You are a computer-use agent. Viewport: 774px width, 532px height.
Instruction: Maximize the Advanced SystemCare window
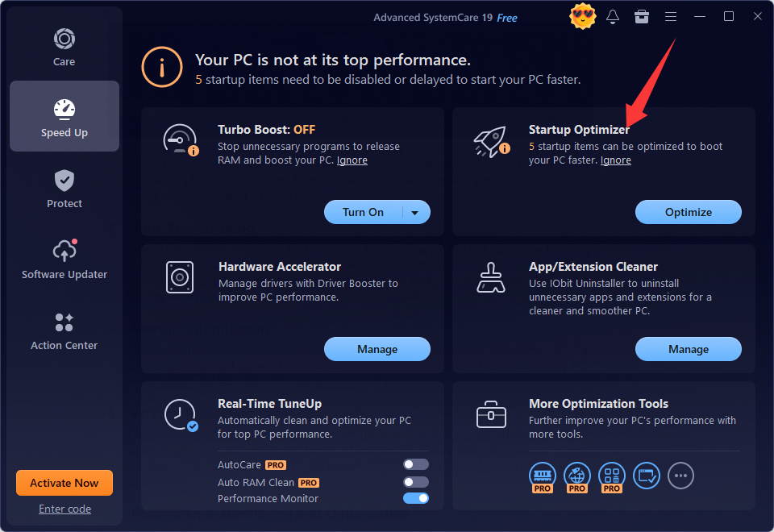pos(729,17)
